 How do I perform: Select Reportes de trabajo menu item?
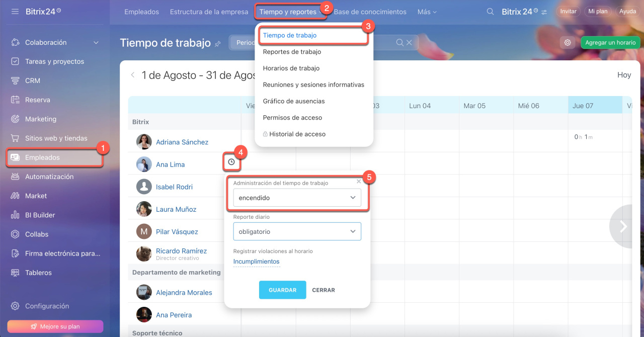point(292,52)
